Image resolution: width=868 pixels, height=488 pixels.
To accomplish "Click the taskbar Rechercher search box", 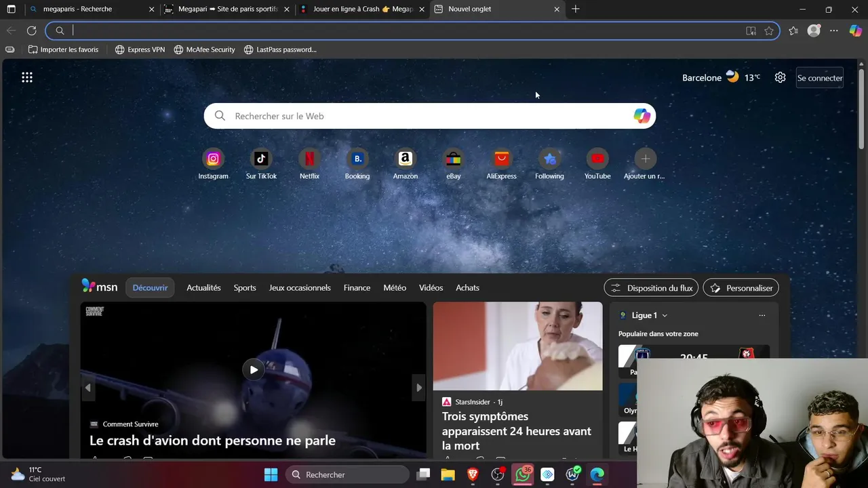I will (x=347, y=474).
